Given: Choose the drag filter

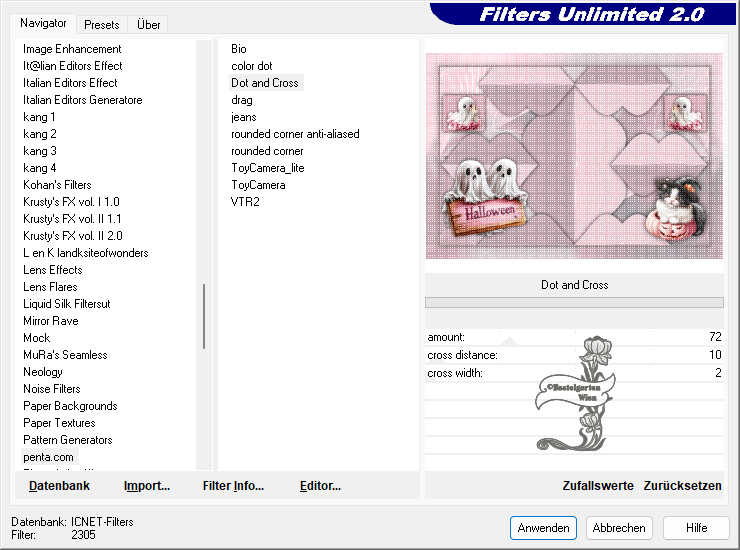Looking at the screenshot, I should pos(242,100).
